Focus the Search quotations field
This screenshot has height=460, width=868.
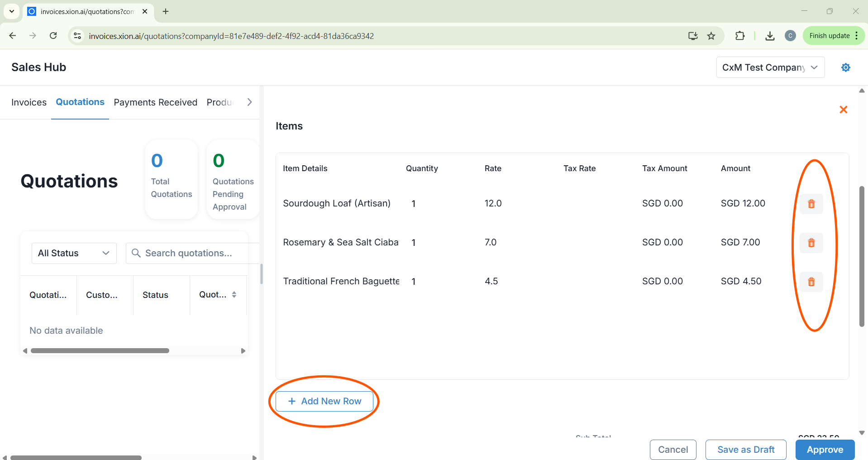[x=195, y=253]
